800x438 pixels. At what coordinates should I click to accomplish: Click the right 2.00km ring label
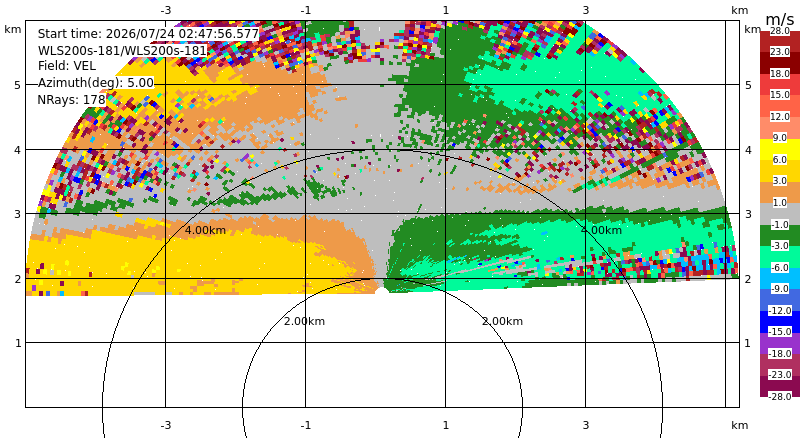pyautogui.click(x=503, y=321)
